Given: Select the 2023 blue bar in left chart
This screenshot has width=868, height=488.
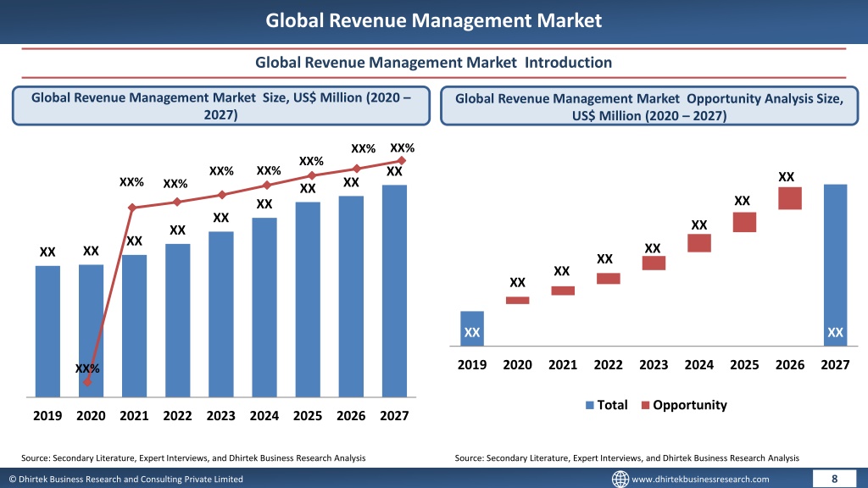Looking at the screenshot, I should pos(221,314).
